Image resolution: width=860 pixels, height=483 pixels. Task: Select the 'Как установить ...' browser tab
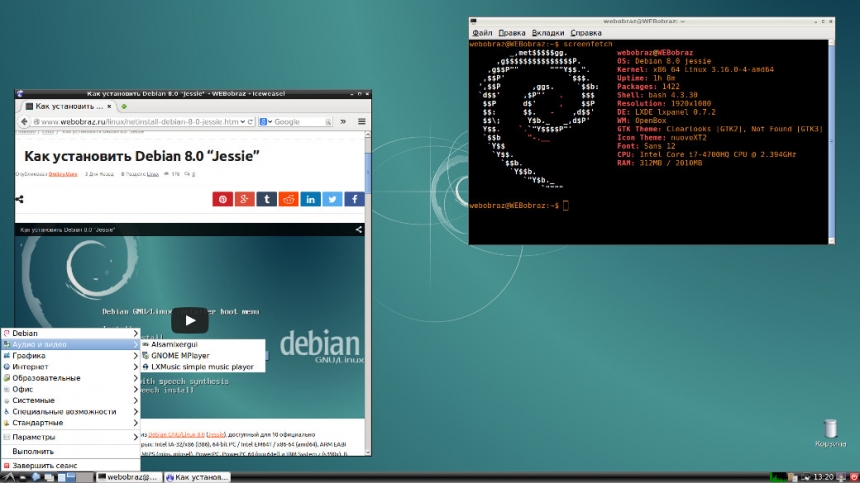tap(69, 106)
